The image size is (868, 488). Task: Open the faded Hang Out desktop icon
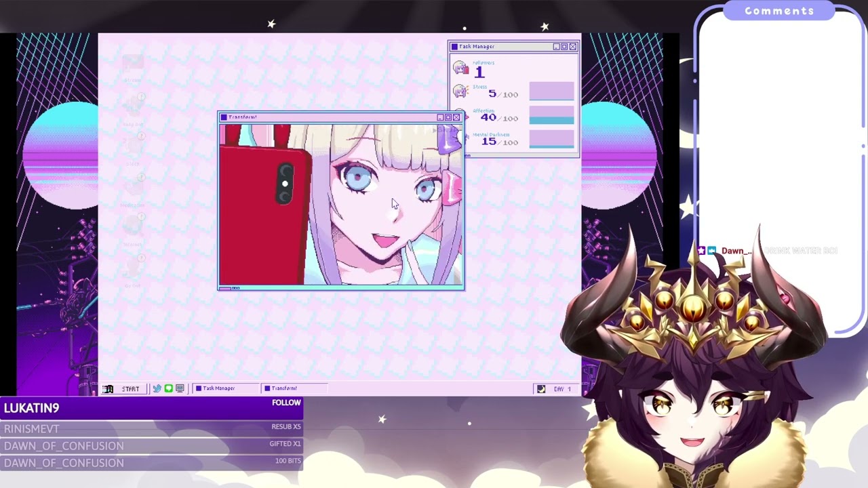point(133,109)
